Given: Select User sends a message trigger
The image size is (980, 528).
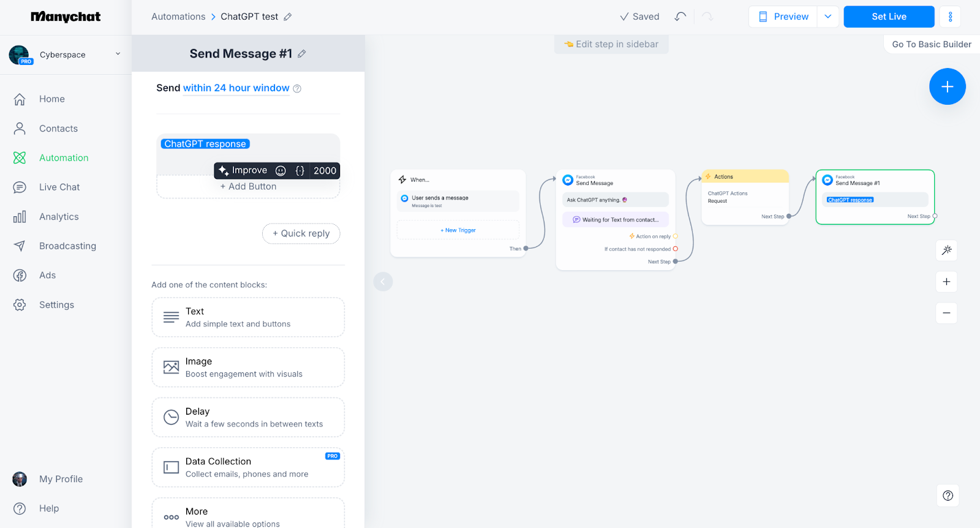Looking at the screenshot, I should coord(458,201).
